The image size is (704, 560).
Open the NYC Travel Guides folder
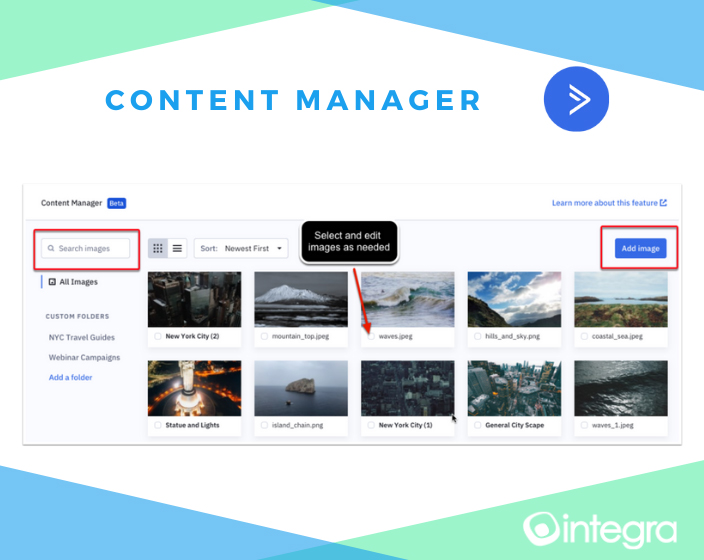[x=83, y=337]
